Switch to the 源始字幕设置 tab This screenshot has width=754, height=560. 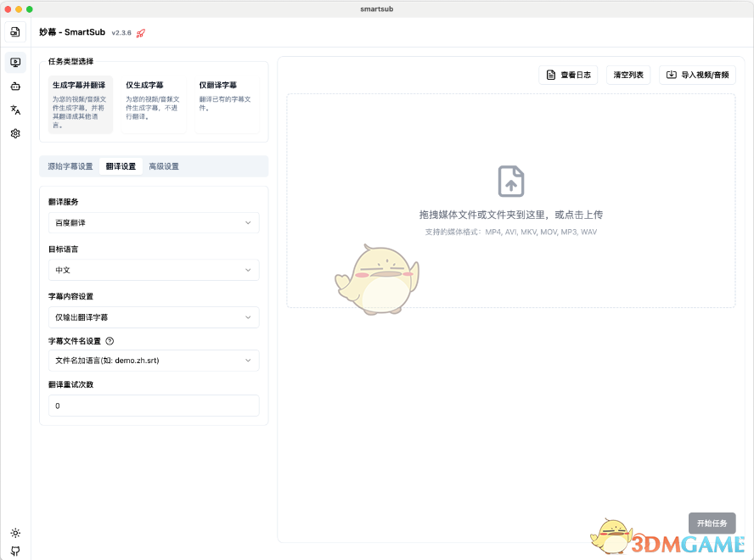pyautogui.click(x=70, y=166)
